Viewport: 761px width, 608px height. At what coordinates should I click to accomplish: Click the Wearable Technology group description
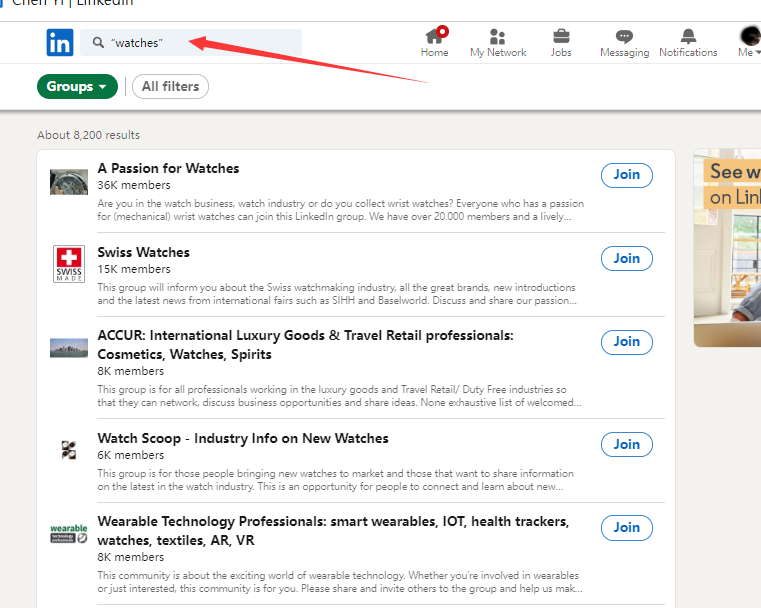click(340, 582)
